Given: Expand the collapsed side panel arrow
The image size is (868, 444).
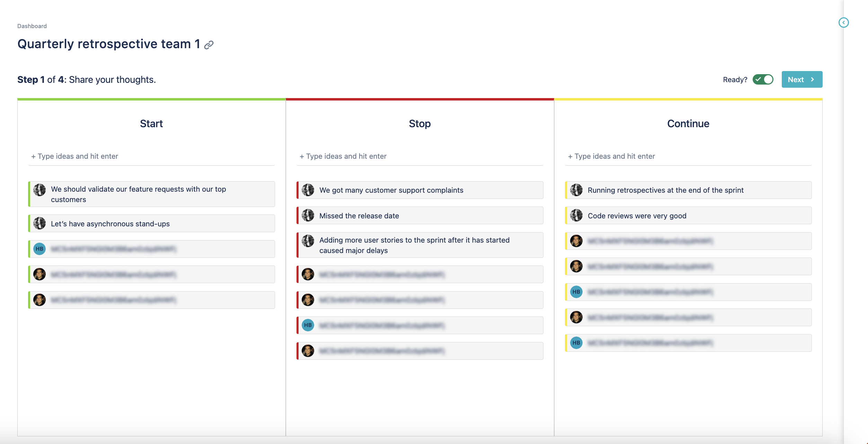Looking at the screenshot, I should coord(843,23).
